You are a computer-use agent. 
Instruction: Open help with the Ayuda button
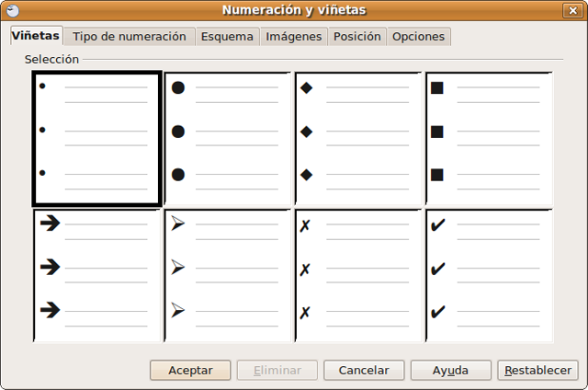(x=451, y=370)
